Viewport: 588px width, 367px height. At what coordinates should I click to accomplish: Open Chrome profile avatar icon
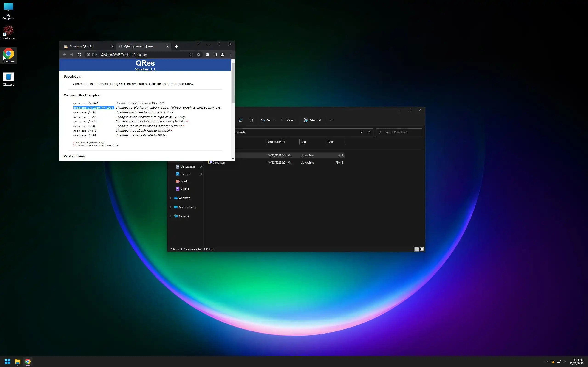[x=222, y=55]
